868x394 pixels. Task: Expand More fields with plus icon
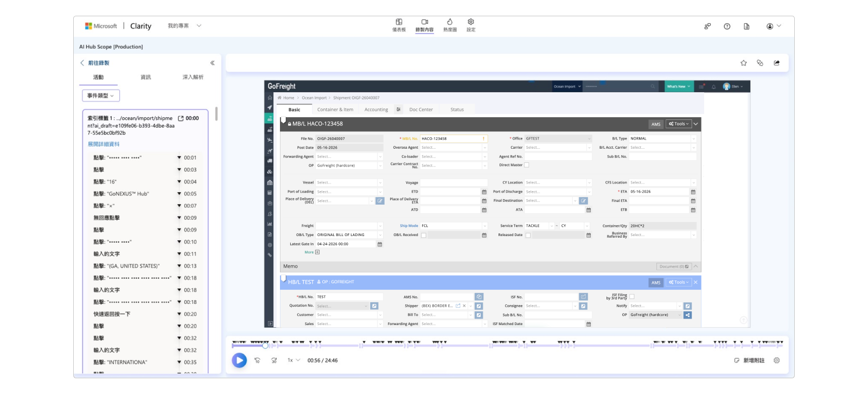point(317,252)
